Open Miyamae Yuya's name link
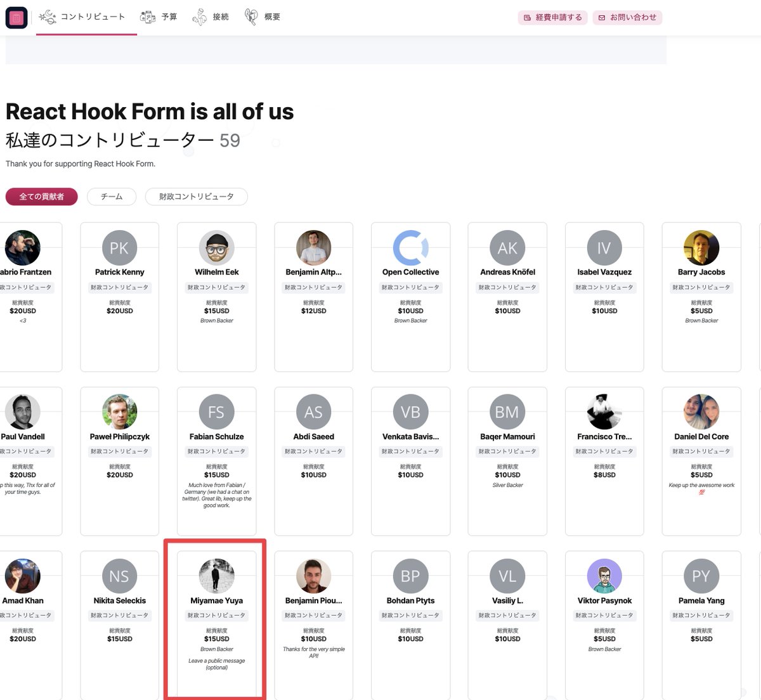 pos(216,600)
